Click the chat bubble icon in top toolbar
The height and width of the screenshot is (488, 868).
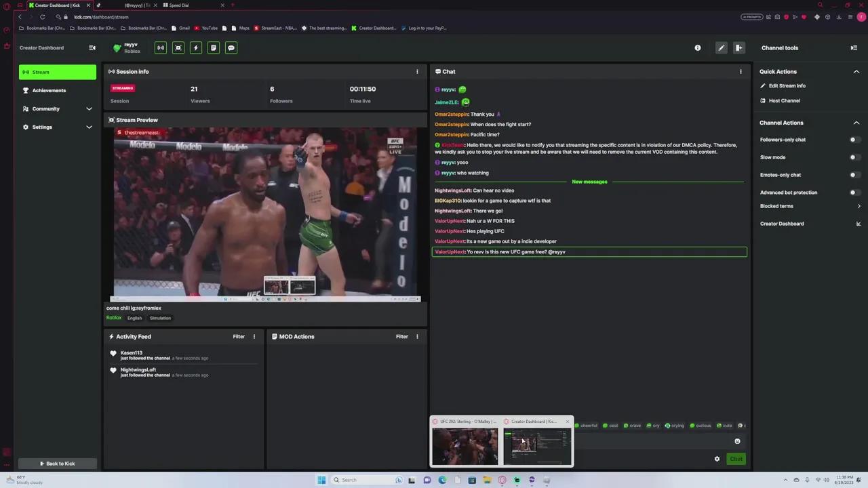click(x=231, y=48)
